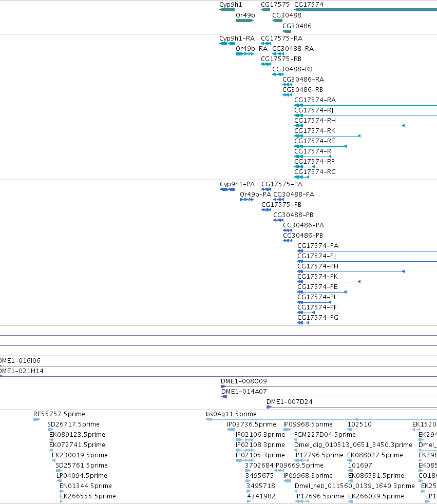Open transcript CG30486-RA

coord(303,80)
